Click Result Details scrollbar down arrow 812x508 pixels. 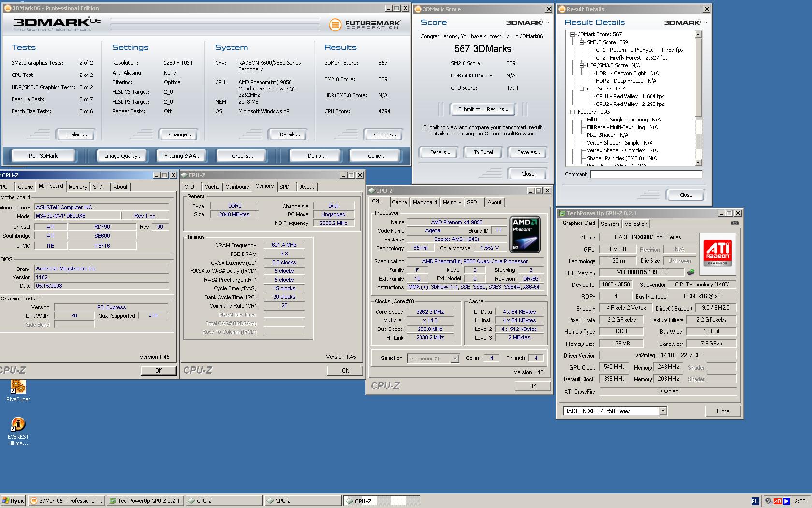click(x=698, y=163)
